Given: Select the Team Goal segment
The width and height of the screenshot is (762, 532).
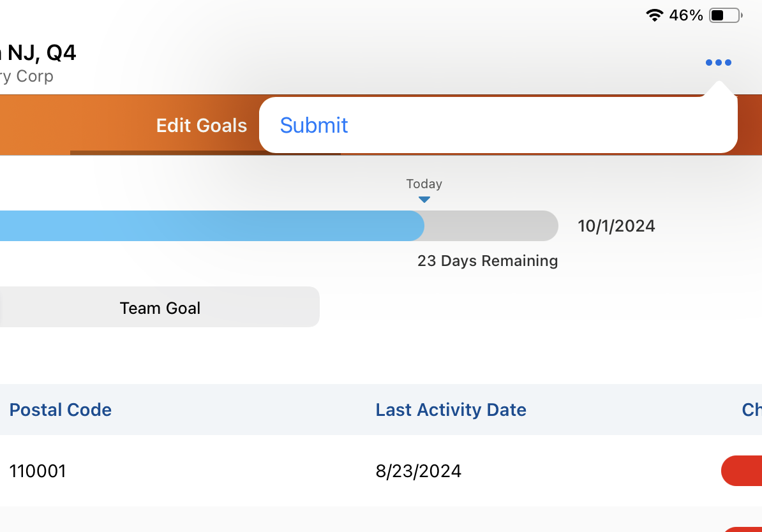Looking at the screenshot, I should pos(160,308).
